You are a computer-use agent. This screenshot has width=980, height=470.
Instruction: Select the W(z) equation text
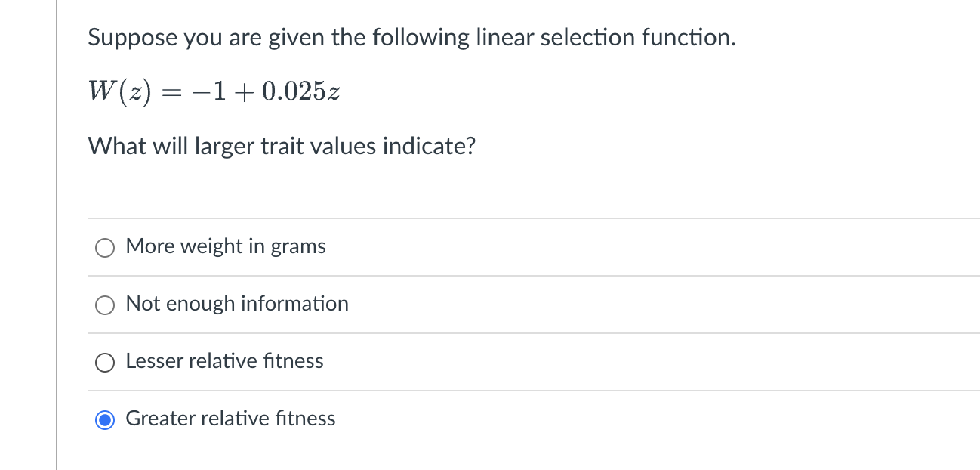tap(214, 90)
